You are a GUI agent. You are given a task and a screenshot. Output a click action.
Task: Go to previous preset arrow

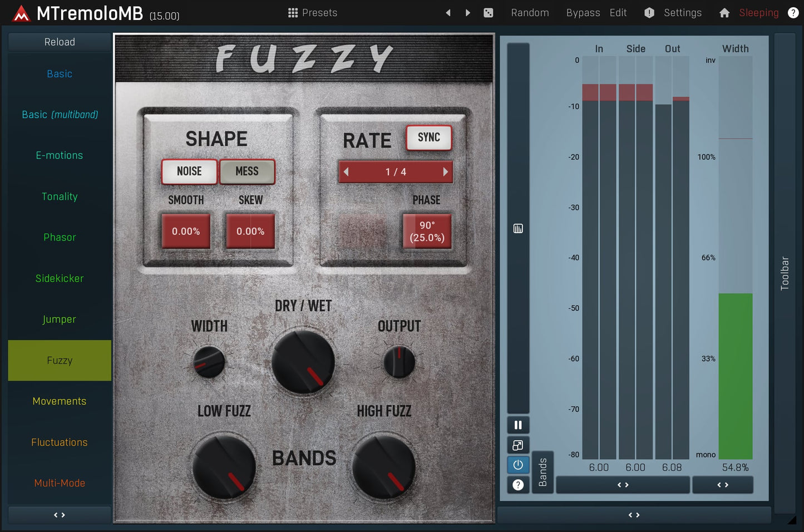click(x=448, y=13)
